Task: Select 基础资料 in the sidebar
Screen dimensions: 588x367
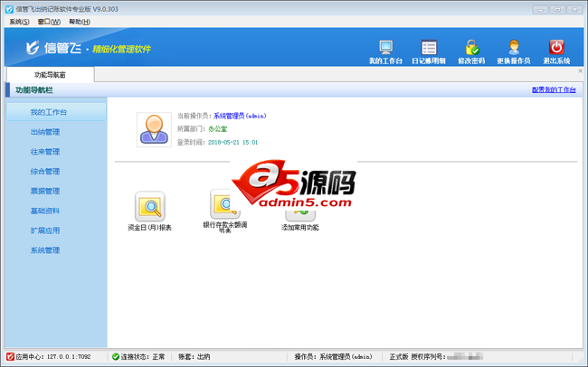Action: (45, 211)
